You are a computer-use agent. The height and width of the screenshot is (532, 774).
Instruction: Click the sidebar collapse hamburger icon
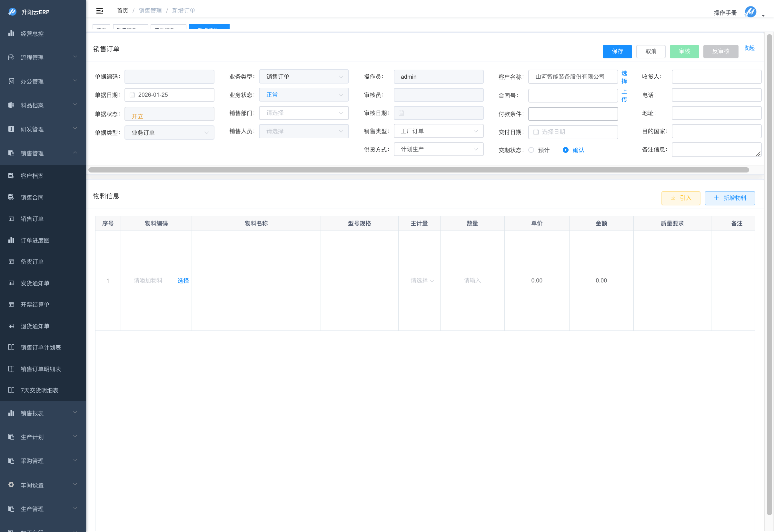coord(99,11)
